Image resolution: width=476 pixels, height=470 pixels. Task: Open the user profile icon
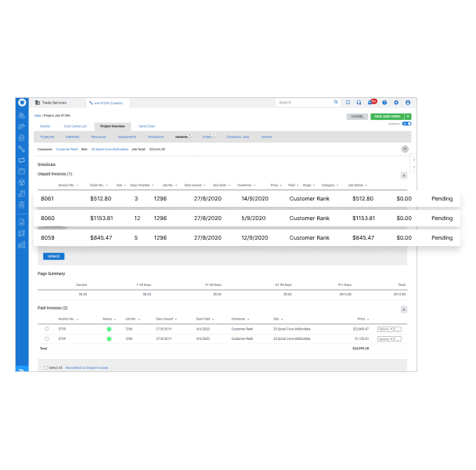(x=408, y=103)
